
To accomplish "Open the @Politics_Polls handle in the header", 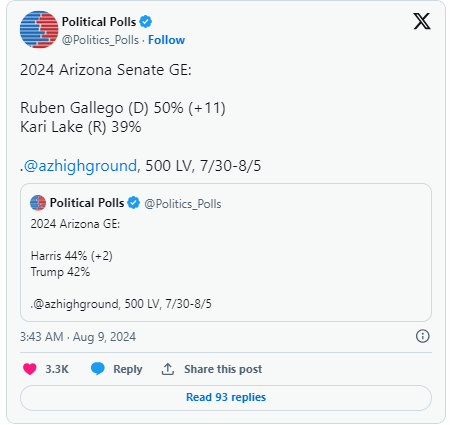I will coord(100,40).
